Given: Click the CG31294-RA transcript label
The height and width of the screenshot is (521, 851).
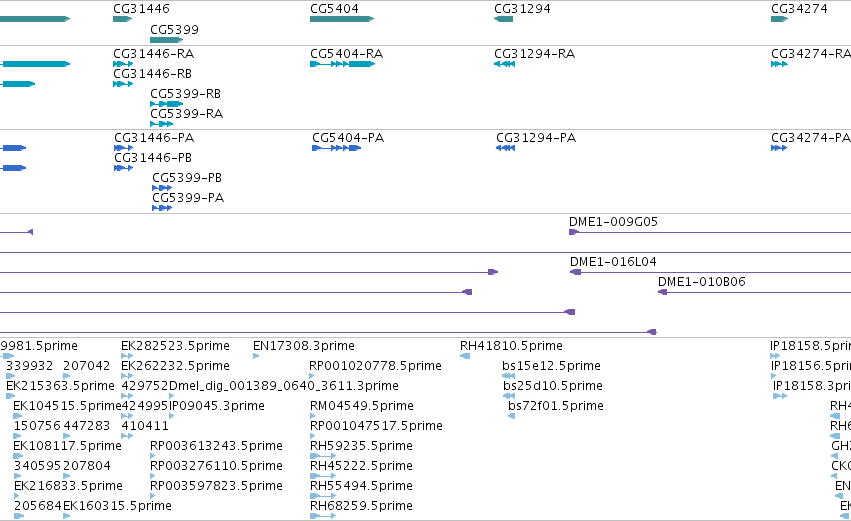Looking at the screenshot, I should point(535,54).
